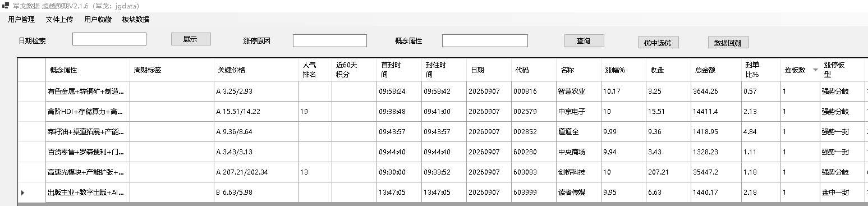Click the app icon in the title bar
Viewport: 868px width, 206px height.
(x=6, y=6)
